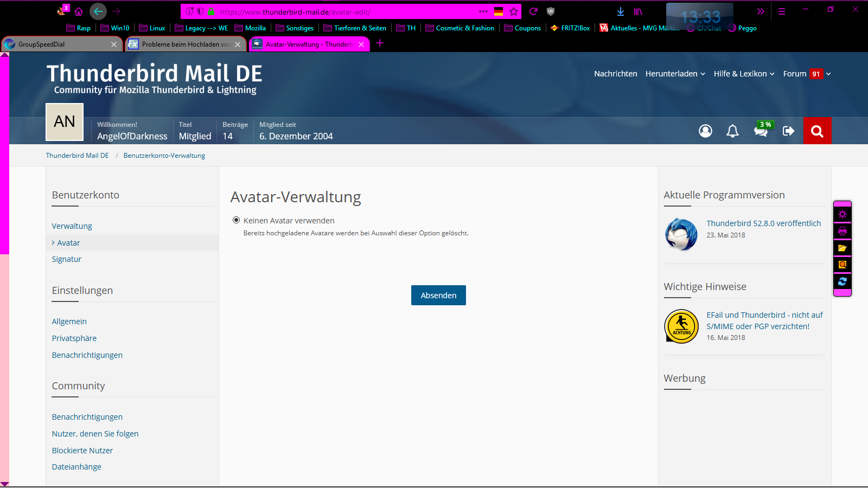
Task: Open Signatur in the sidebar menu
Action: [x=67, y=259]
